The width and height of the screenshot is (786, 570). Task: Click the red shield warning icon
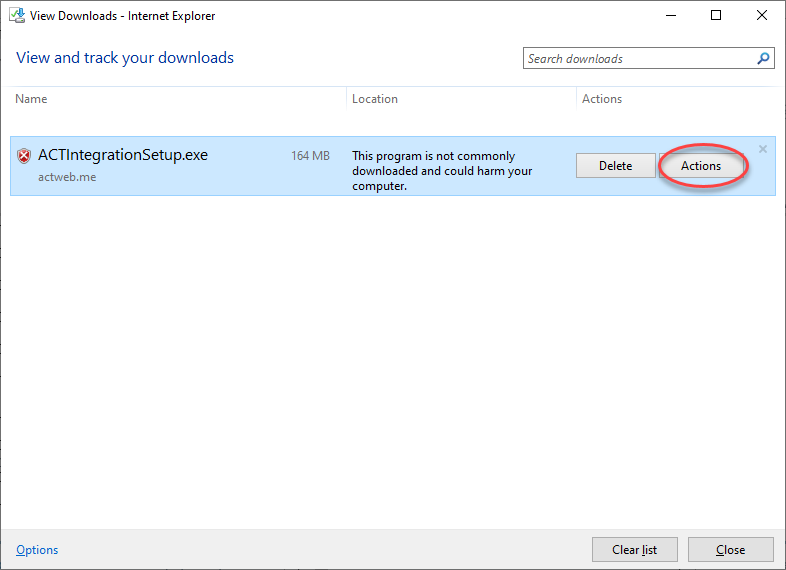coord(24,156)
